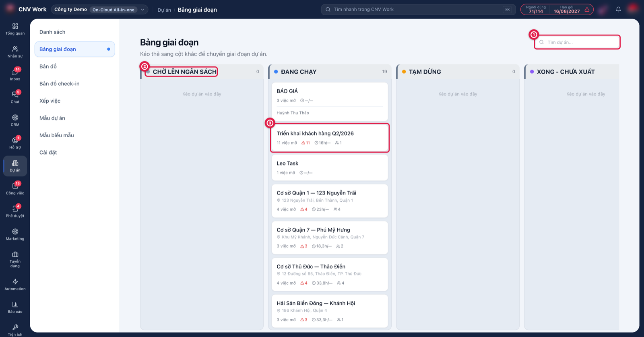Go to Xếp việc in the submenu

[x=74, y=101]
